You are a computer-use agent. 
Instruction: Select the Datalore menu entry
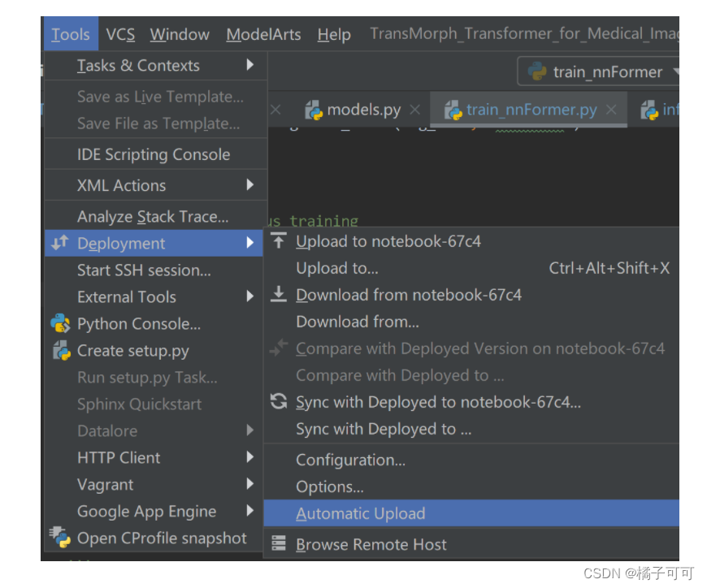tap(154, 431)
